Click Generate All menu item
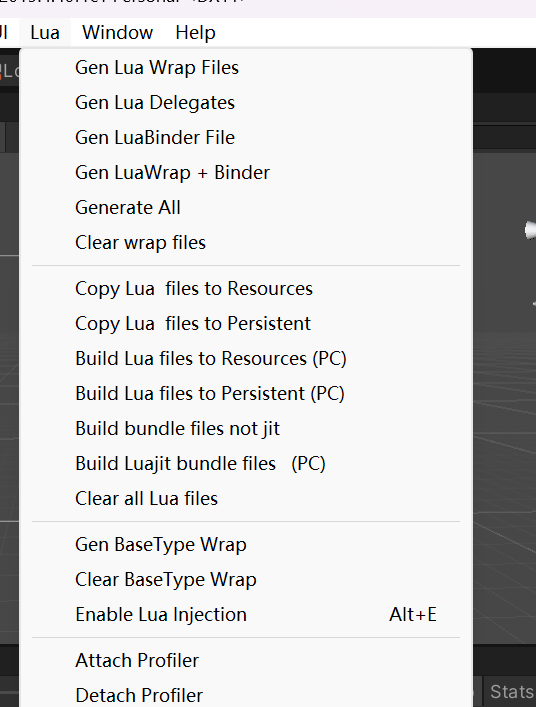The width and height of the screenshot is (536, 707). coord(246,207)
